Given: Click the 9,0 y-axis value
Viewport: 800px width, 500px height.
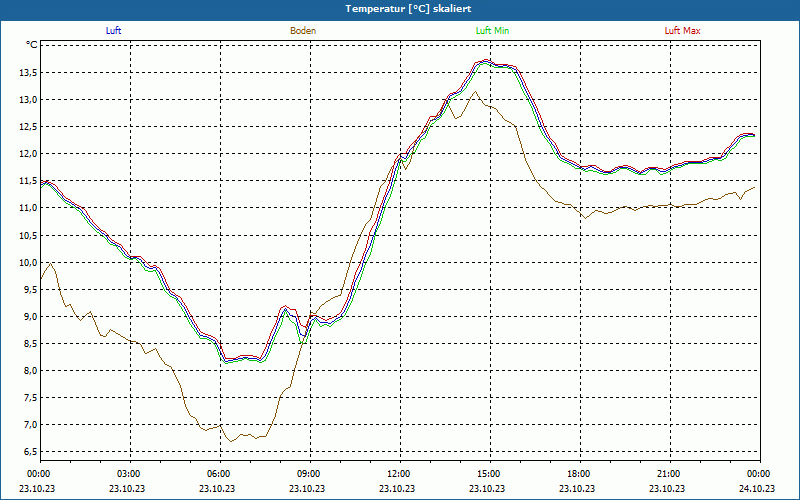Looking at the screenshot, I should pos(30,316).
